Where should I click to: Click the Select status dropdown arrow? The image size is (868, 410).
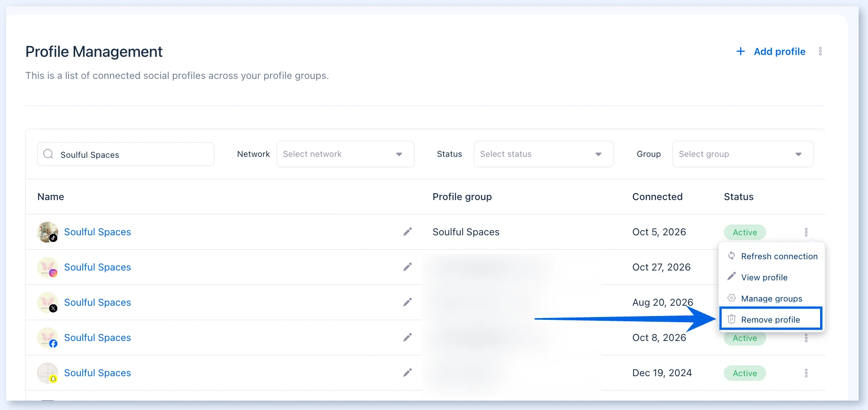click(598, 155)
